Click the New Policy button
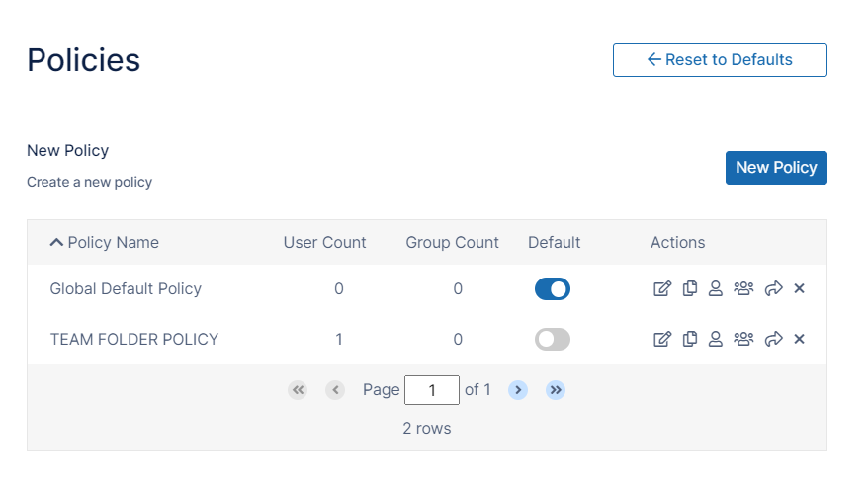868x478 pixels. [x=776, y=167]
